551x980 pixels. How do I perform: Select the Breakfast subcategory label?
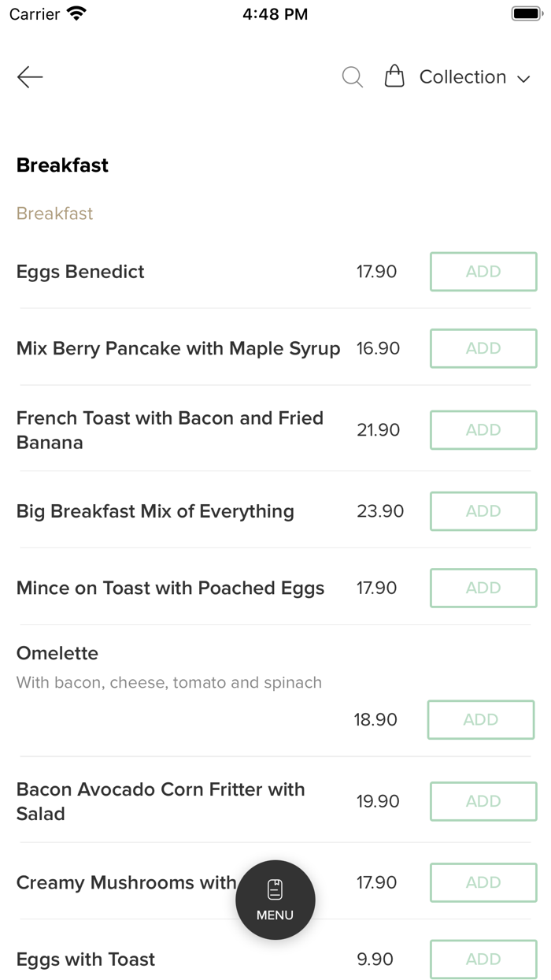coord(55,213)
